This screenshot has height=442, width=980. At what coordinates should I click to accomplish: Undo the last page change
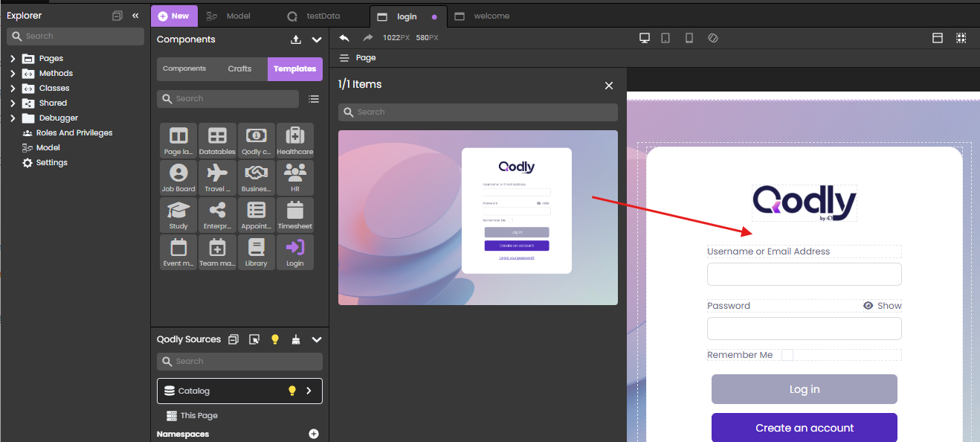tap(344, 38)
